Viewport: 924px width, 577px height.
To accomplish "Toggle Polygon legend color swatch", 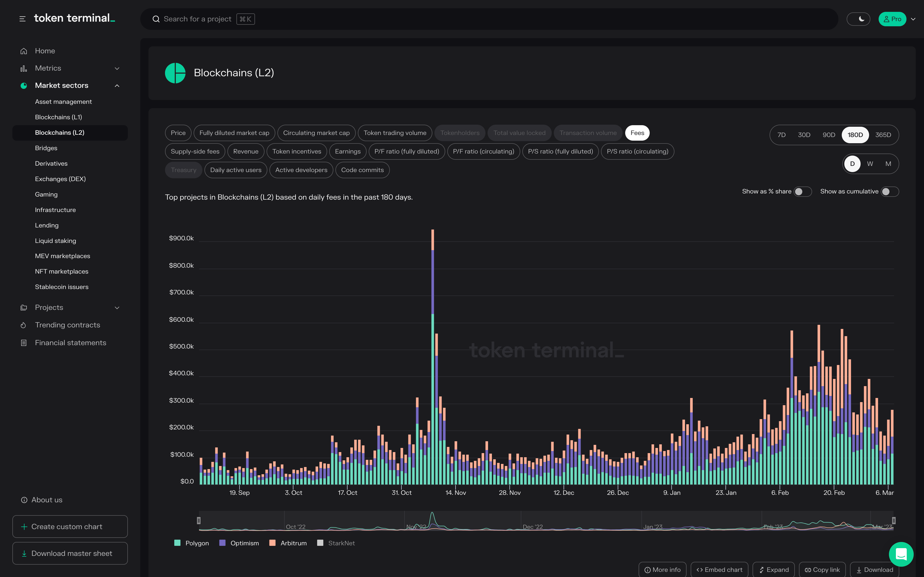I will click(177, 543).
